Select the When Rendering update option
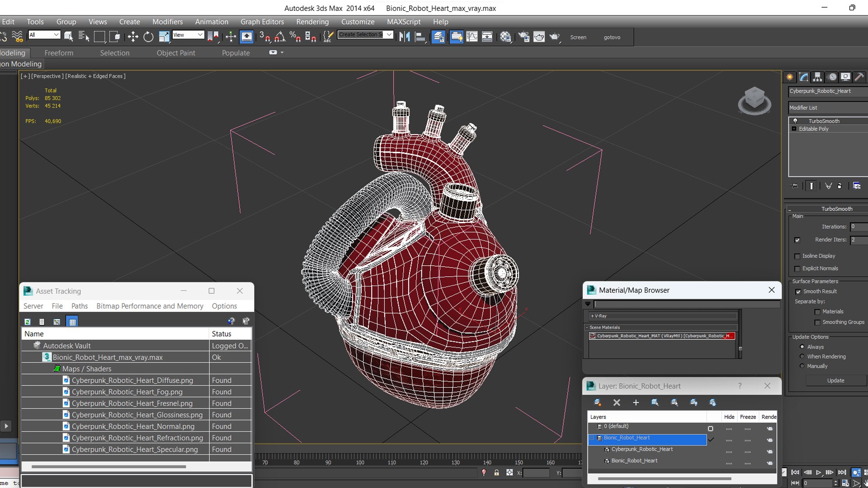This screenshot has width=868, height=488. (802, 357)
